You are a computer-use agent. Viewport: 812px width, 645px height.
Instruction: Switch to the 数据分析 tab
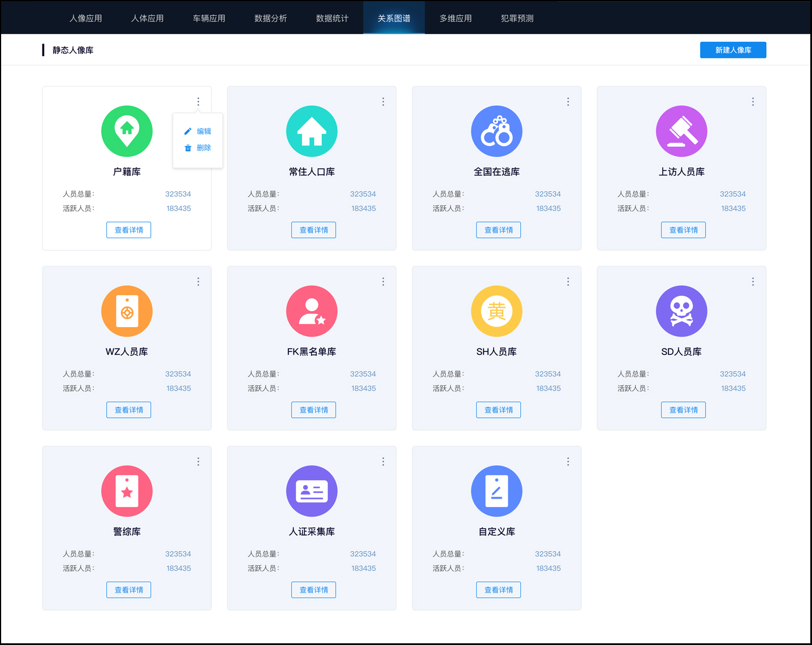point(271,18)
